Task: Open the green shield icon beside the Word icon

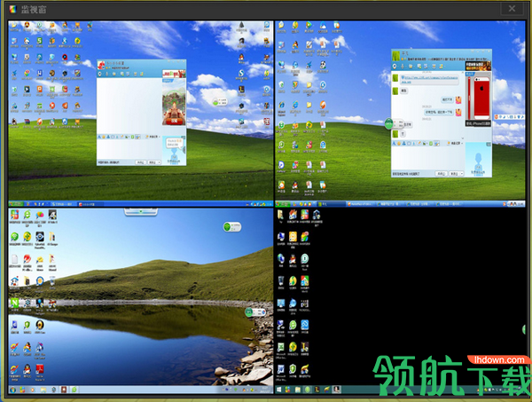Action: [x=293, y=369]
